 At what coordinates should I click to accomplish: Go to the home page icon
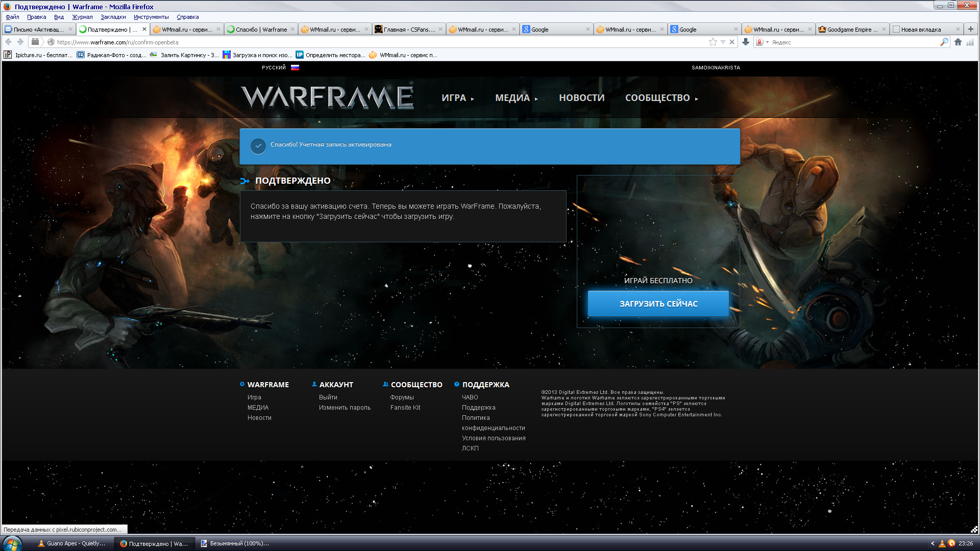tap(958, 42)
